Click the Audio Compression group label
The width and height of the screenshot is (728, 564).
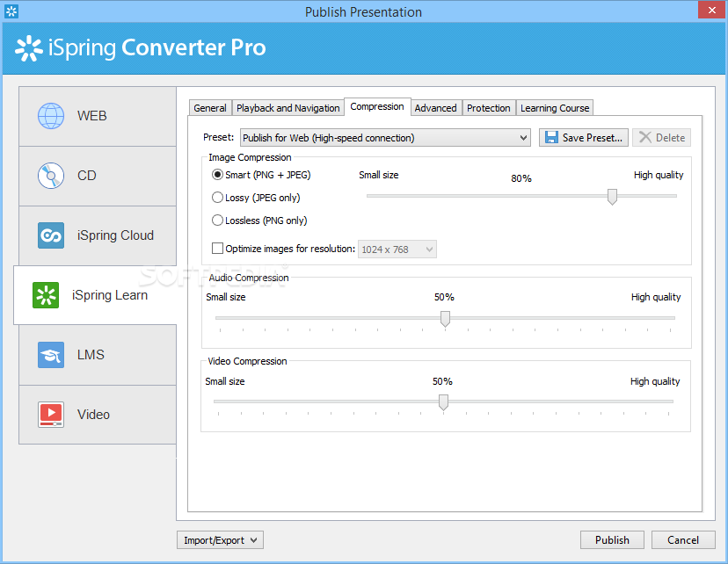click(x=249, y=278)
